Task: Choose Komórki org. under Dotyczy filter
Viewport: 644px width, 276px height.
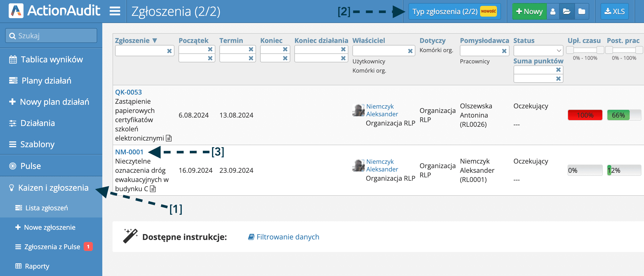Action: click(x=436, y=50)
